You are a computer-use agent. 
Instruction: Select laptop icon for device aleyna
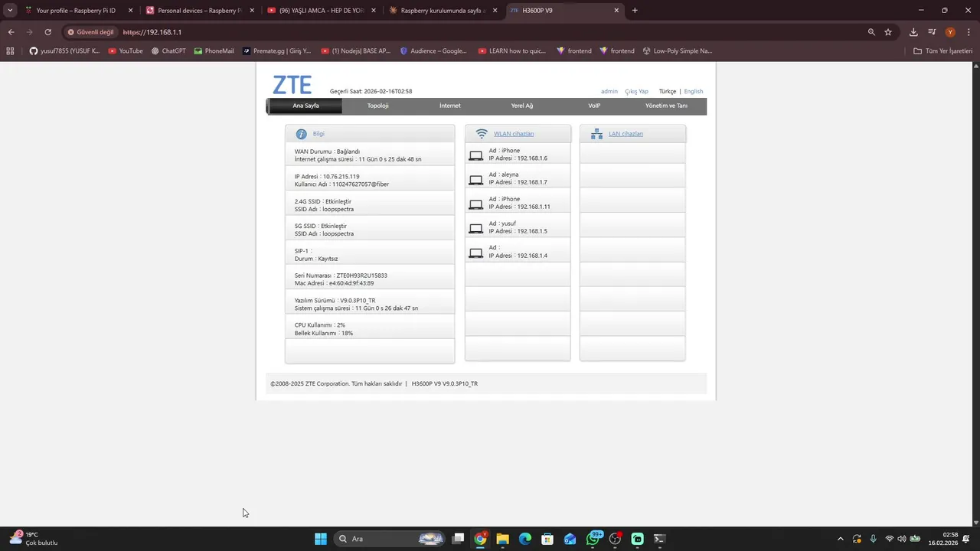475,180
